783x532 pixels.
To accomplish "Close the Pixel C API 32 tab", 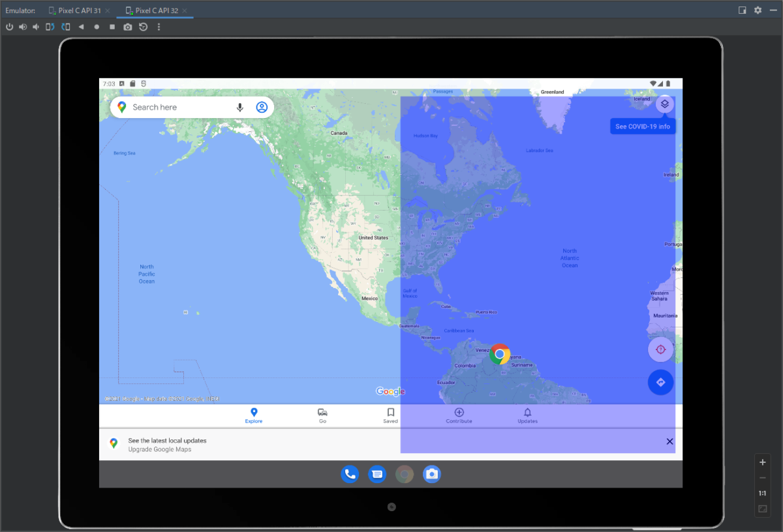I will pyautogui.click(x=185, y=10).
